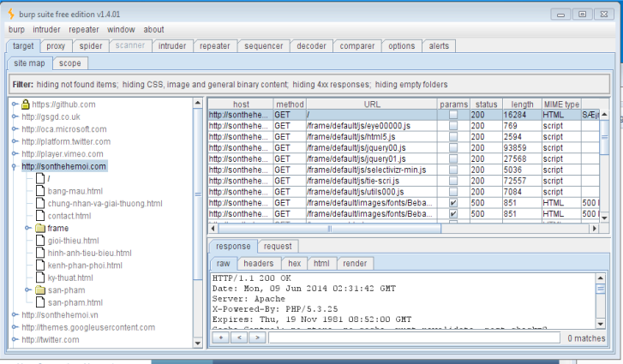Click the '>' next match button
623x364 pixels.
257,337
